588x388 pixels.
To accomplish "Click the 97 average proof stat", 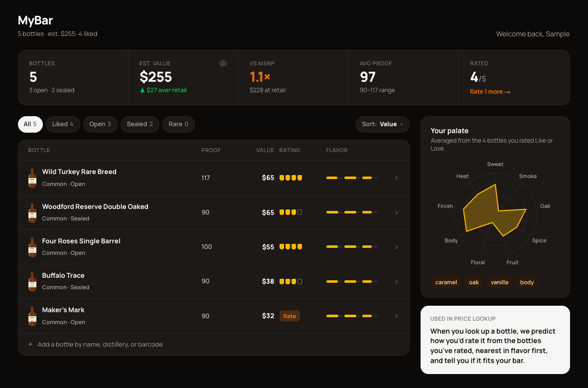I will click(x=368, y=77).
